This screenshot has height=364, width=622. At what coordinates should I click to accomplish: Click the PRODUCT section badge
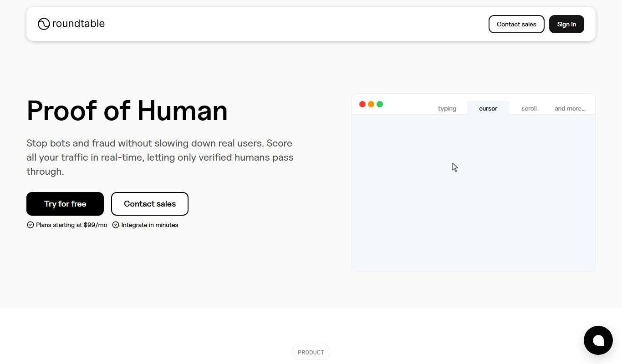(x=311, y=352)
